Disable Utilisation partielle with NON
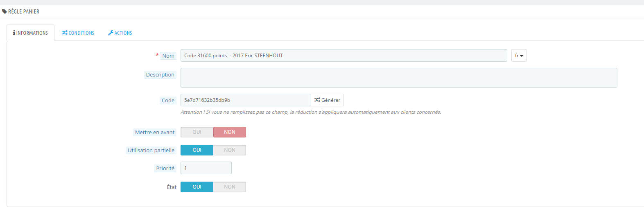 tap(230, 150)
